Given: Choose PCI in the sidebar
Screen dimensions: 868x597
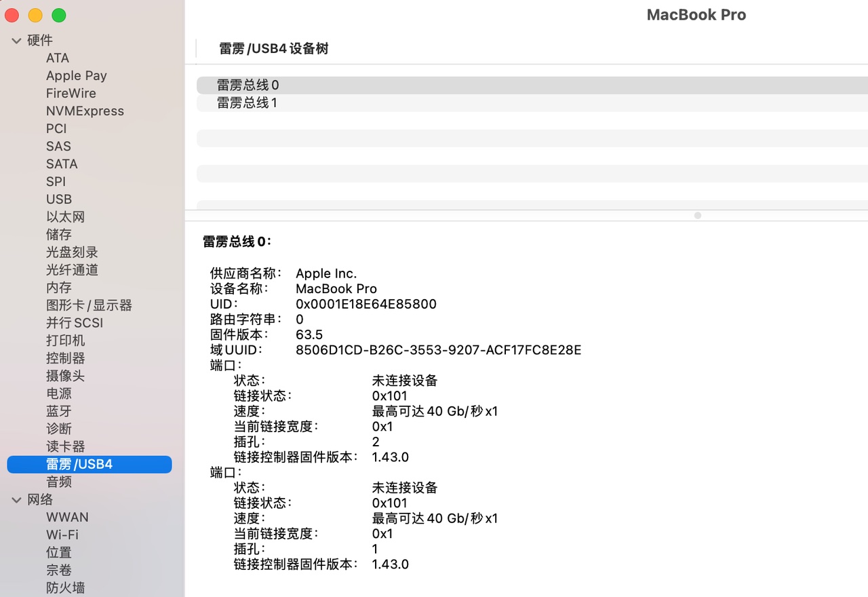Looking at the screenshot, I should click(56, 129).
